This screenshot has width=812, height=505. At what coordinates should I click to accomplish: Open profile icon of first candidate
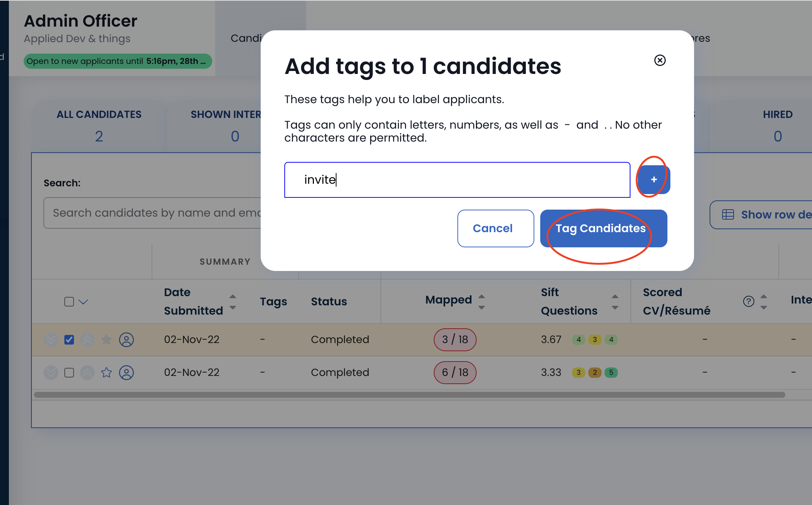126,339
